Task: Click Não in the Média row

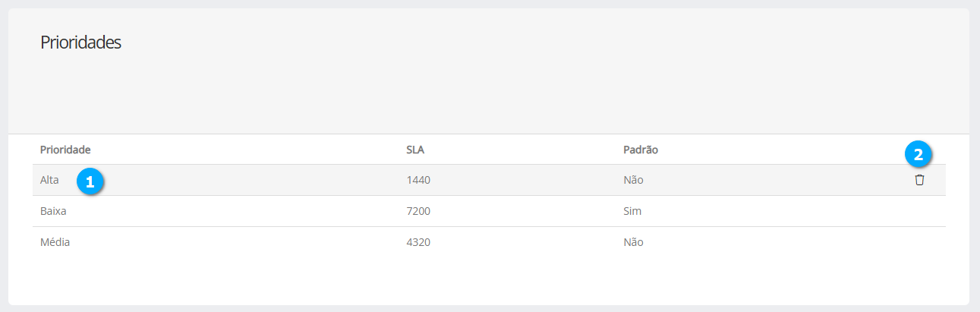Action: click(633, 242)
